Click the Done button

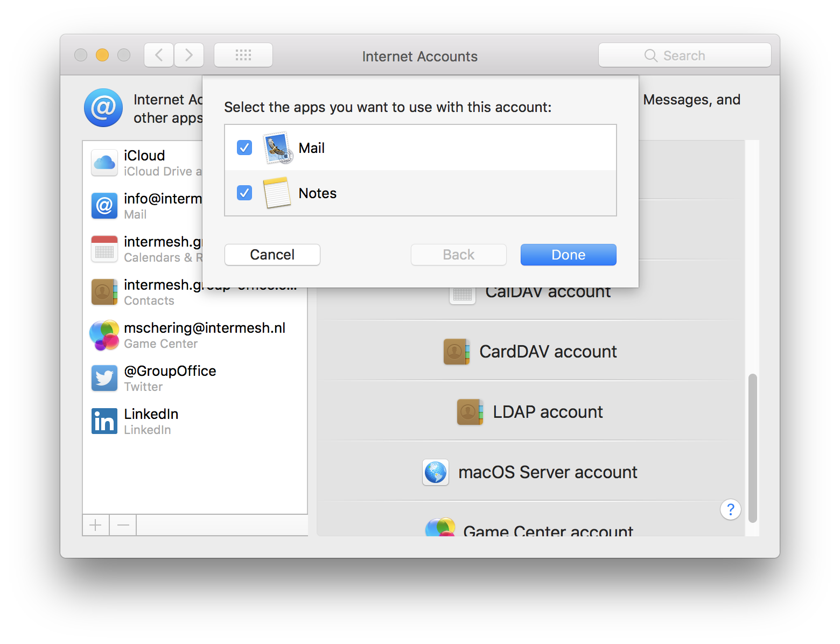click(569, 255)
